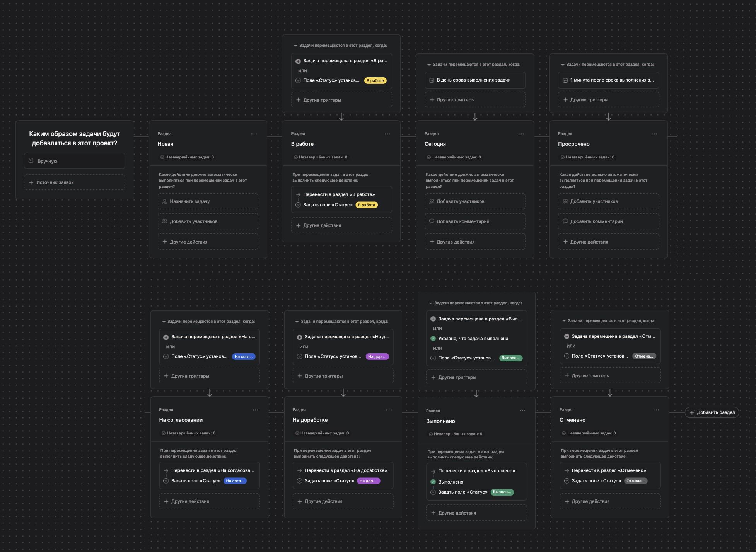
Task: Select «Вручную» task source option
Action: pyautogui.click(x=74, y=161)
